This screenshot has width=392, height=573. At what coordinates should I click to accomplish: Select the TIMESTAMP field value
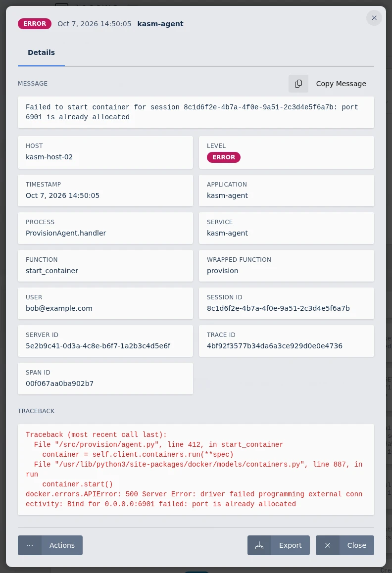(62, 195)
